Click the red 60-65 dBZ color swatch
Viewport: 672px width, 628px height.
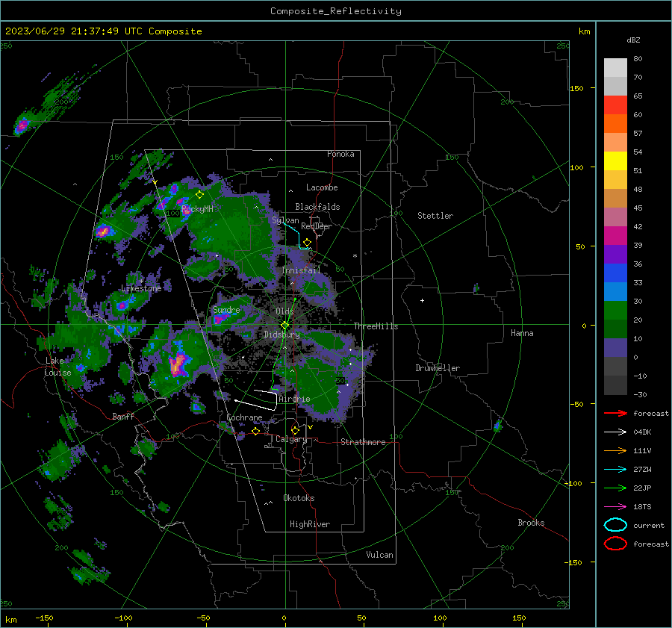click(x=615, y=105)
